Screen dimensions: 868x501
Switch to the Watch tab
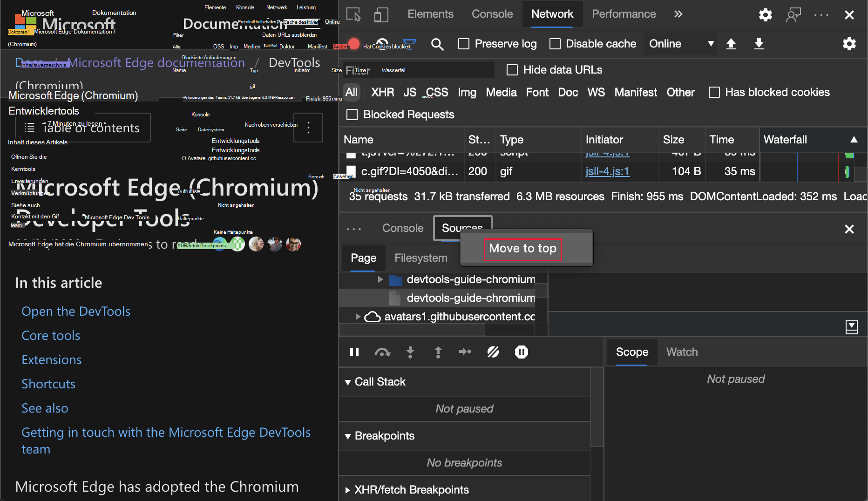click(x=682, y=352)
